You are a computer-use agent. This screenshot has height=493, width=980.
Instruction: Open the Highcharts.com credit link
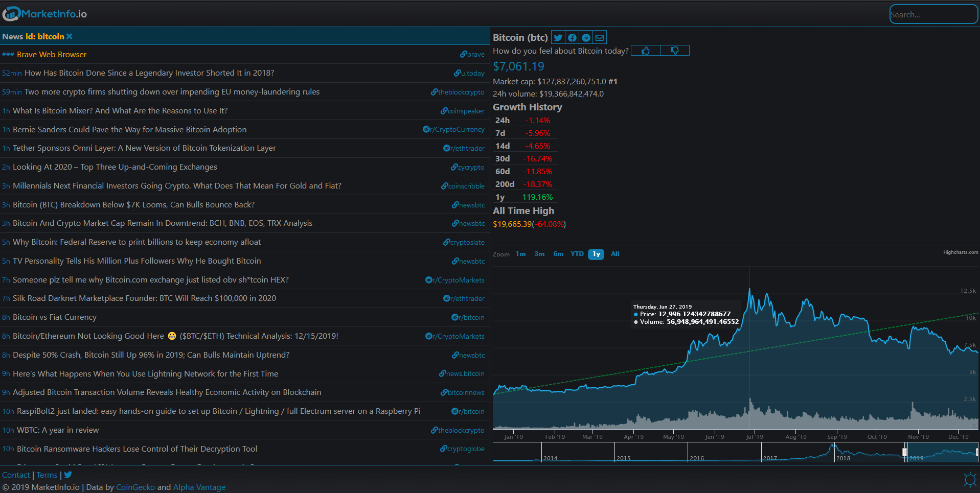click(961, 252)
